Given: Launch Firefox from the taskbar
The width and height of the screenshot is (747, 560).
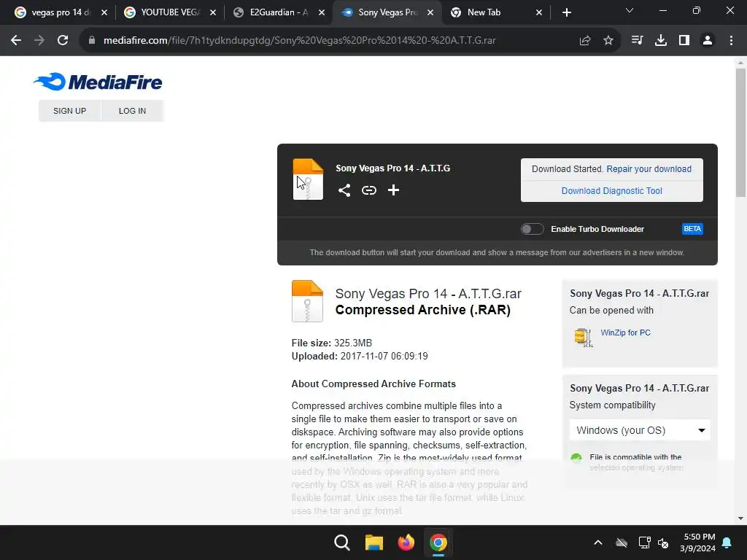Looking at the screenshot, I should tap(406, 542).
